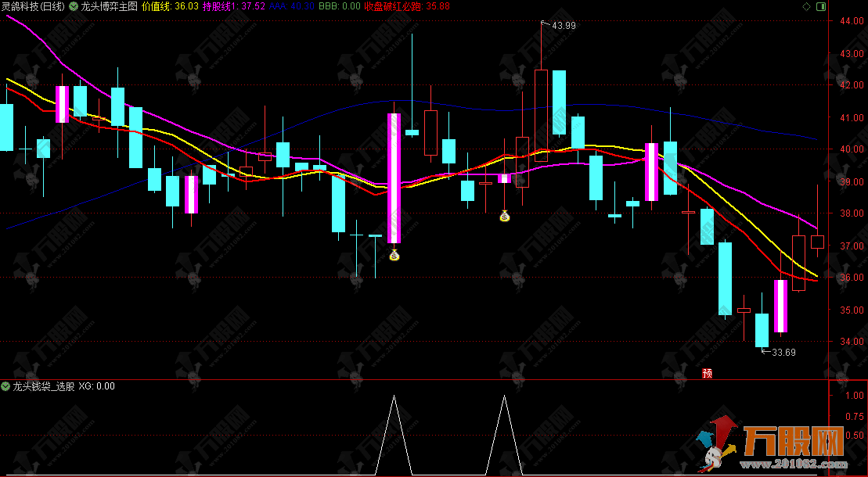This screenshot has height=477, width=868.
Task: Click the money bag icon under the tall magenta candle
Action: [x=394, y=254]
